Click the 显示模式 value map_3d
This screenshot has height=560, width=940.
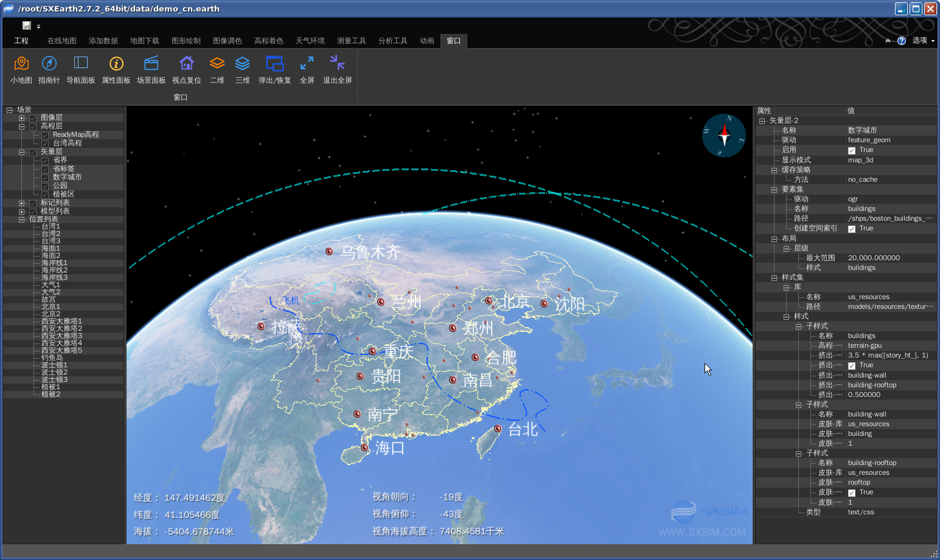(860, 161)
